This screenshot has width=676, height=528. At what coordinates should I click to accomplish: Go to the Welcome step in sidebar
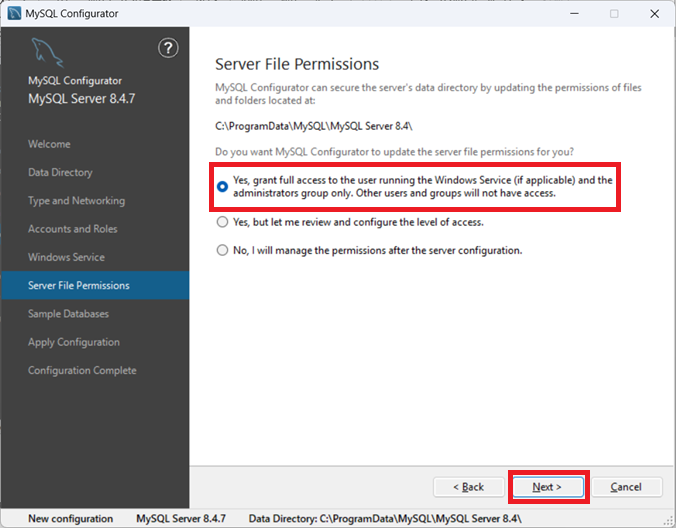pyautogui.click(x=49, y=144)
